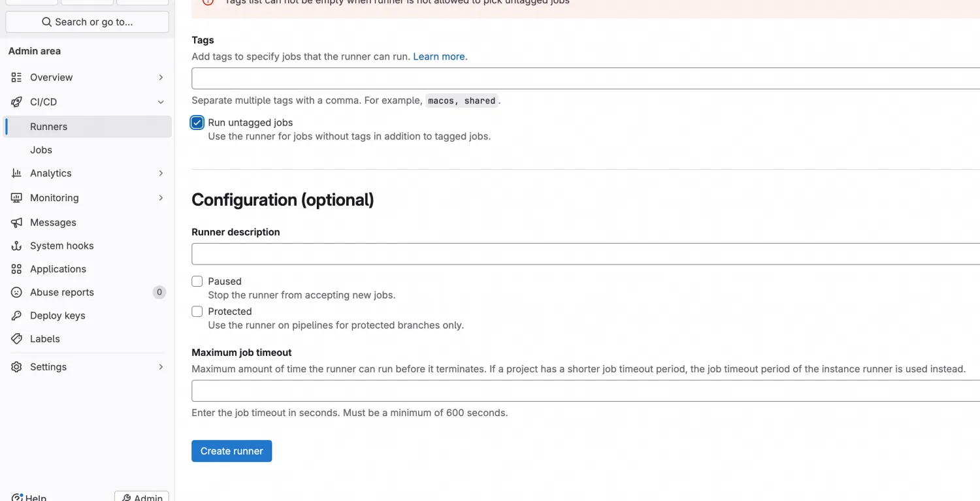Open Applications from its grid icon

[x=16, y=268]
